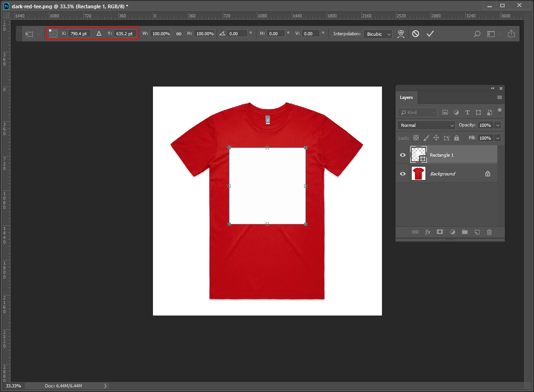Click the Free Transform tool preset icon
Screen dimensions: 534x392
[x=30, y=34]
